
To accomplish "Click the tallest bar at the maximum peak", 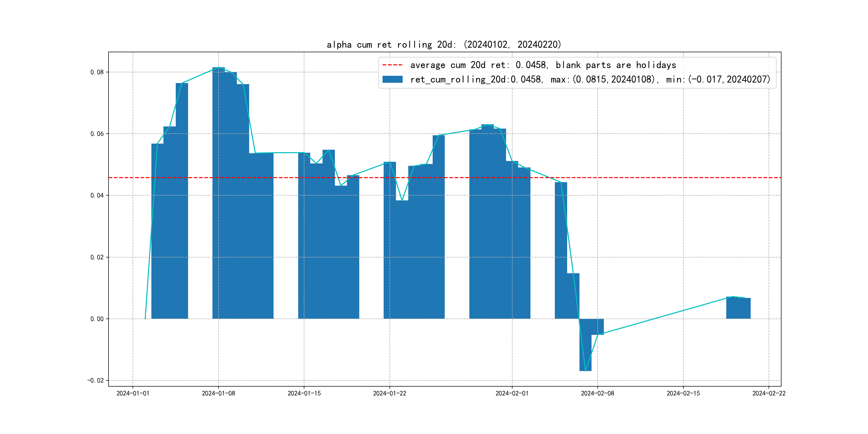I will [218, 192].
